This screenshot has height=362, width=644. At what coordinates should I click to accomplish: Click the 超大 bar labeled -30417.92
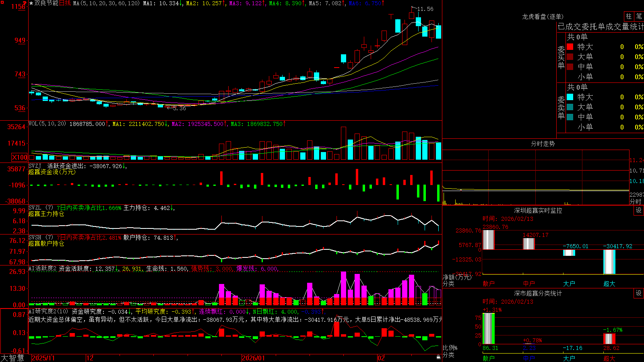coord(609,262)
